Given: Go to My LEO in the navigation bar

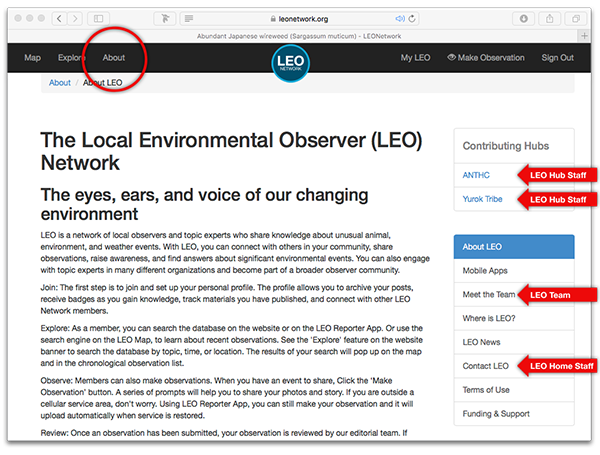Looking at the screenshot, I should point(415,58).
